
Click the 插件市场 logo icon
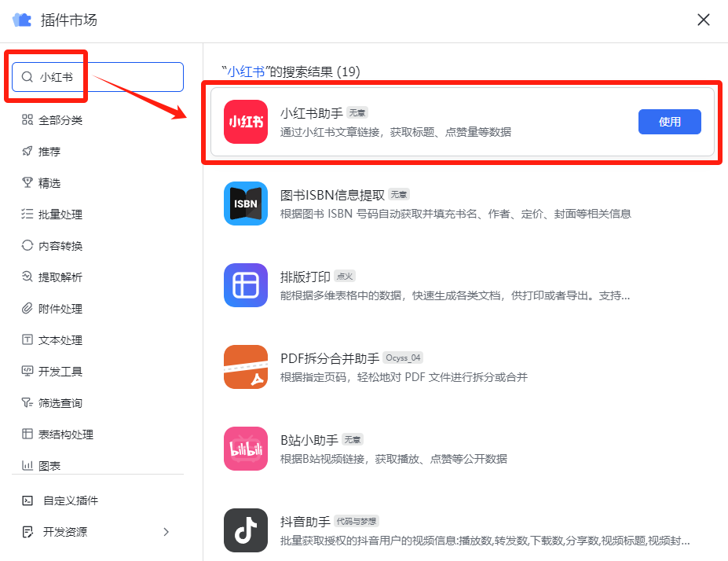click(20, 20)
